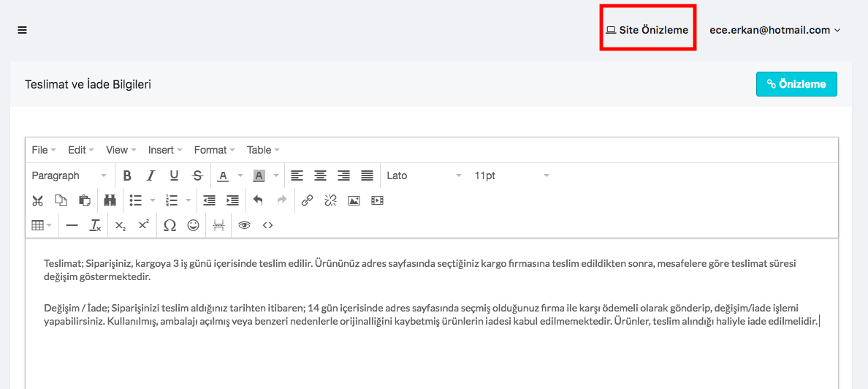
Task: Open the hamburger sidebar menu
Action: [x=23, y=31]
